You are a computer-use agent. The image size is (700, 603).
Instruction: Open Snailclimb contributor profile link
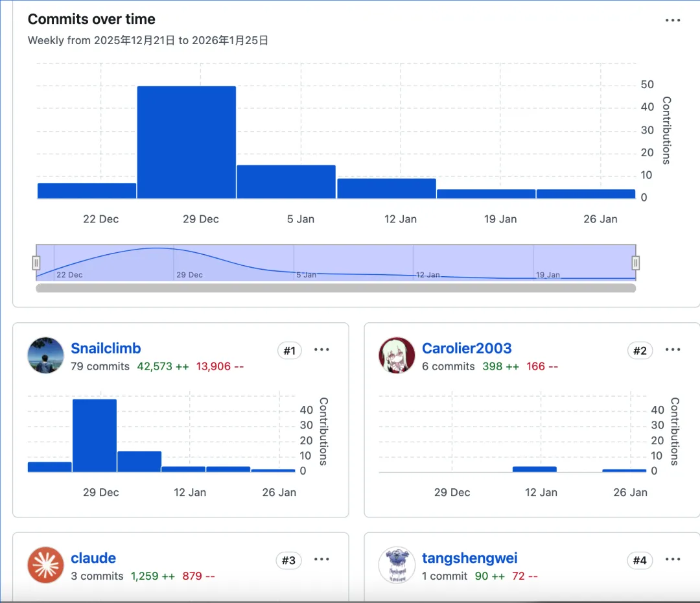pyautogui.click(x=106, y=348)
